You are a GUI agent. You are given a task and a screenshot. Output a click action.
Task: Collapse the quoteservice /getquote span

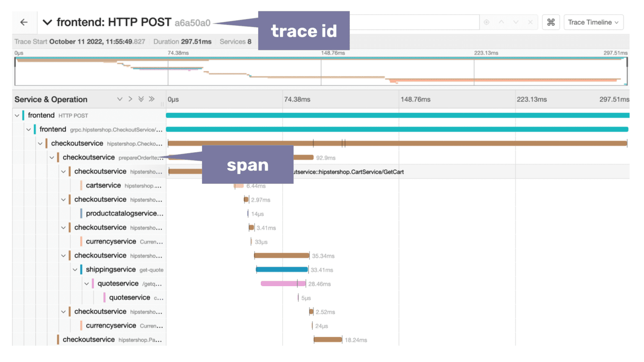(87, 283)
